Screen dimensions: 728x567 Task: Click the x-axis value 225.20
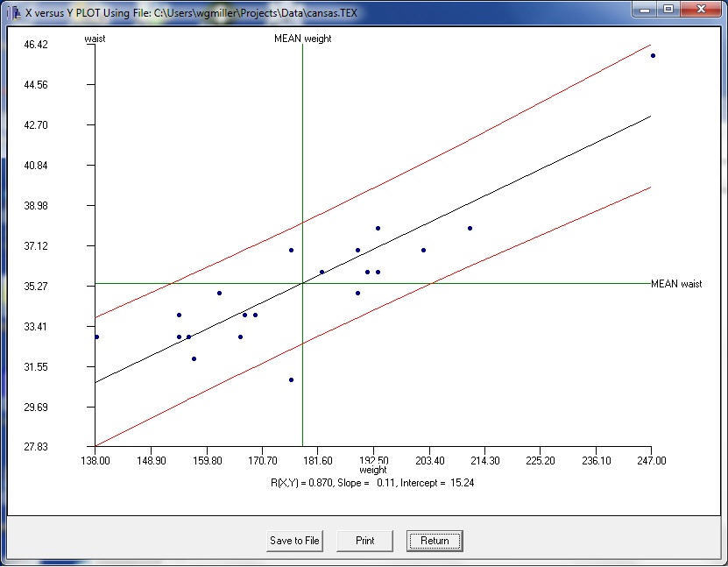[541, 461]
